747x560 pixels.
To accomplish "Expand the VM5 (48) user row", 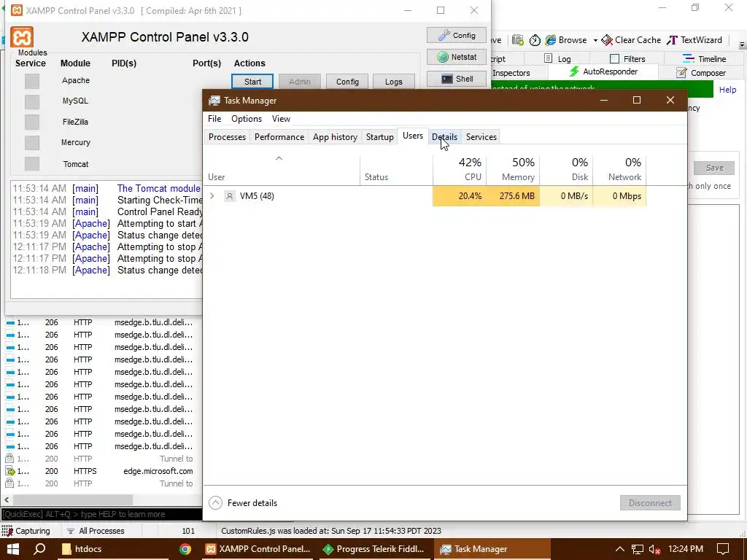I will click(x=212, y=195).
